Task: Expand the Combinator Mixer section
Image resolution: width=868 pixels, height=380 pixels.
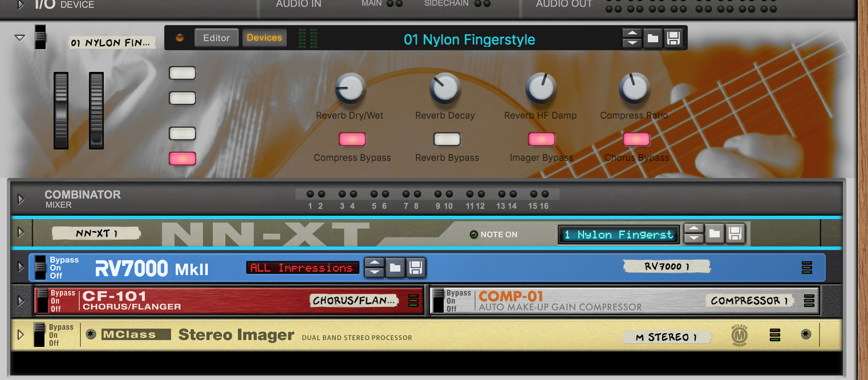Action: tap(21, 199)
